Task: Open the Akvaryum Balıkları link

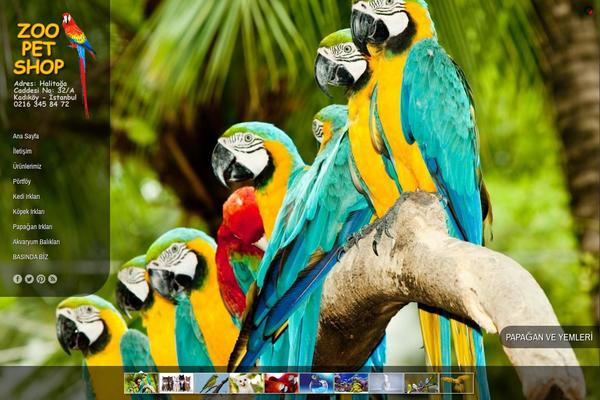Action: tap(36, 242)
